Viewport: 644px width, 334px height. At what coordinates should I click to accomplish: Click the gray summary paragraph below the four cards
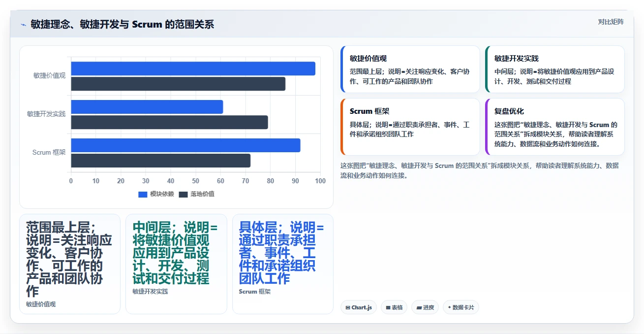(480, 170)
